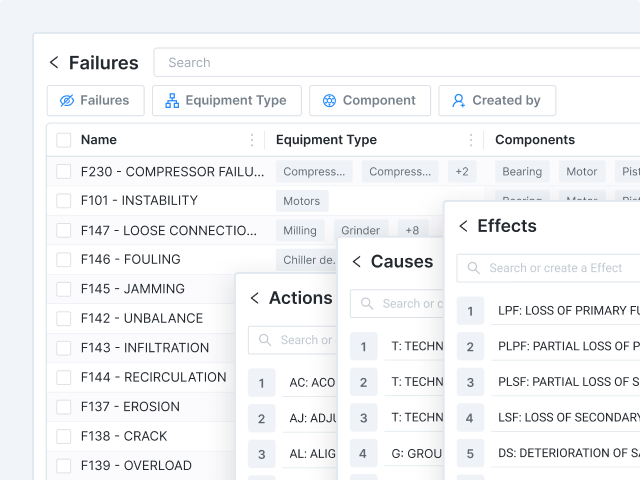This screenshot has height=480, width=640.
Task: Click the back chevron in Effects panel
Action: [463, 226]
